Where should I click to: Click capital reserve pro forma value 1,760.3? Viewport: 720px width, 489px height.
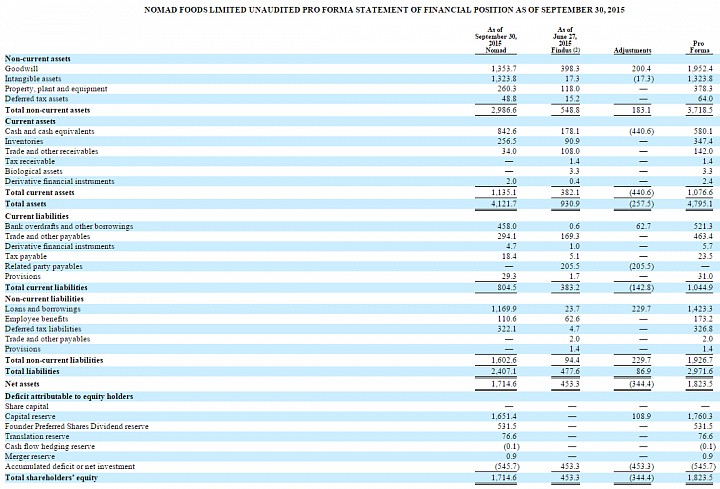tap(700, 416)
